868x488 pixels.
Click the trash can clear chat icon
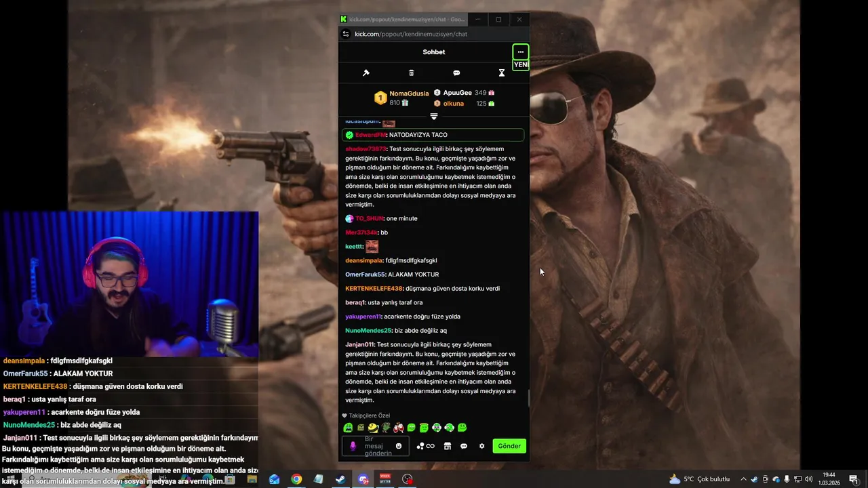click(x=411, y=73)
